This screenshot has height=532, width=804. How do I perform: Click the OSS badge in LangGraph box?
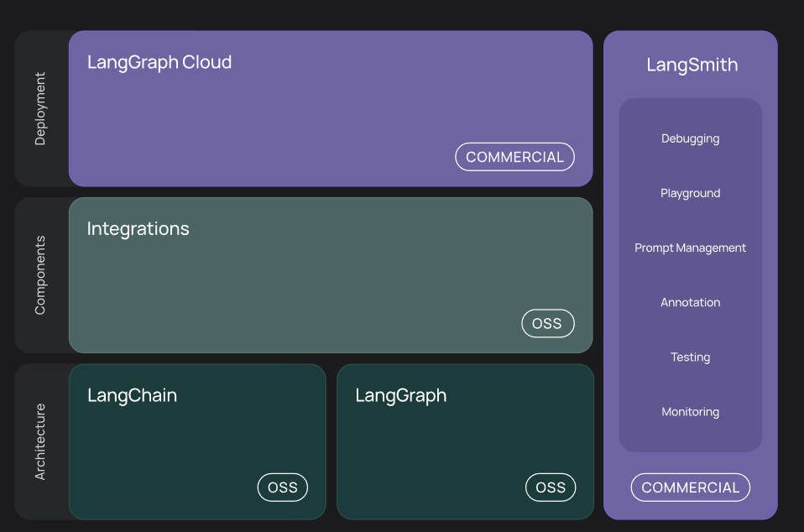551,488
